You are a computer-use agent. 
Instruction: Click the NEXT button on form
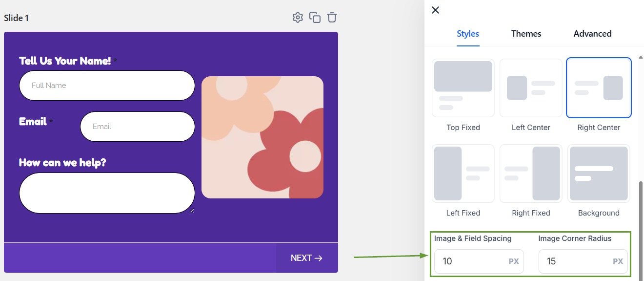pyautogui.click(x=307, y=258)
